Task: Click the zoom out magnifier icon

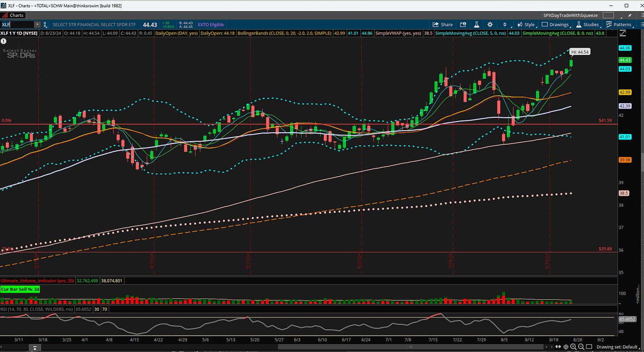Action: tap(581, 347)
